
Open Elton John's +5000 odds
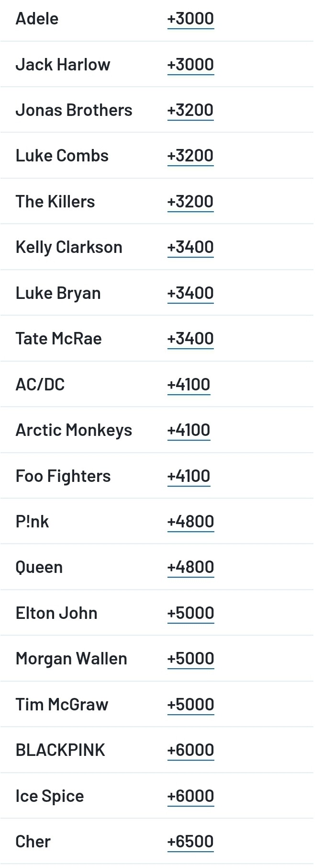pos(190,613)
